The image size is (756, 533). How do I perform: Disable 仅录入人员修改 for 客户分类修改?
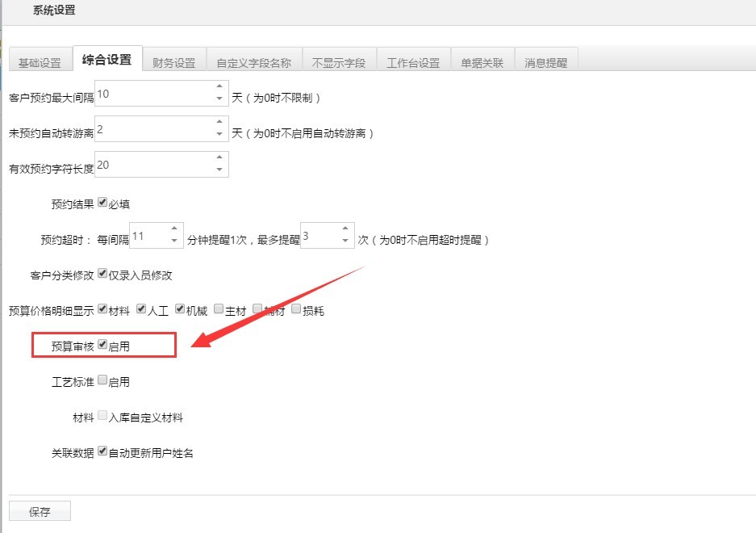tap(101, 273)
